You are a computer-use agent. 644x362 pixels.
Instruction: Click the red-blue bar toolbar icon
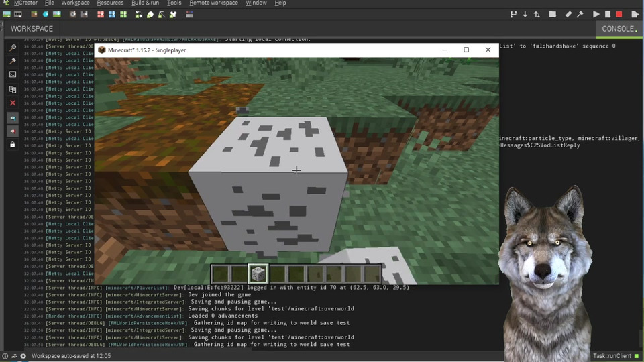coord(189,14)
